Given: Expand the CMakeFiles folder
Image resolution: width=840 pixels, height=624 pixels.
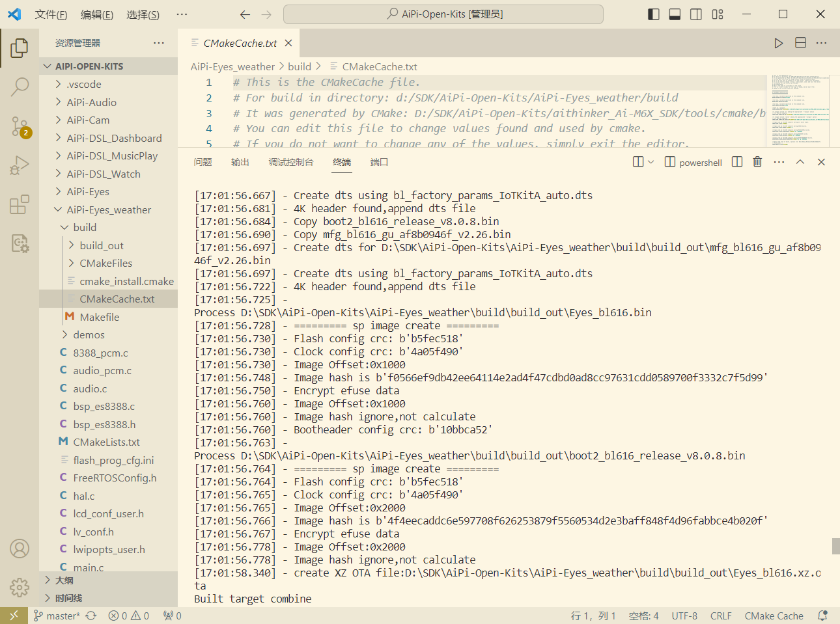Looking at the screenshot, I should [x=108, y=264].
